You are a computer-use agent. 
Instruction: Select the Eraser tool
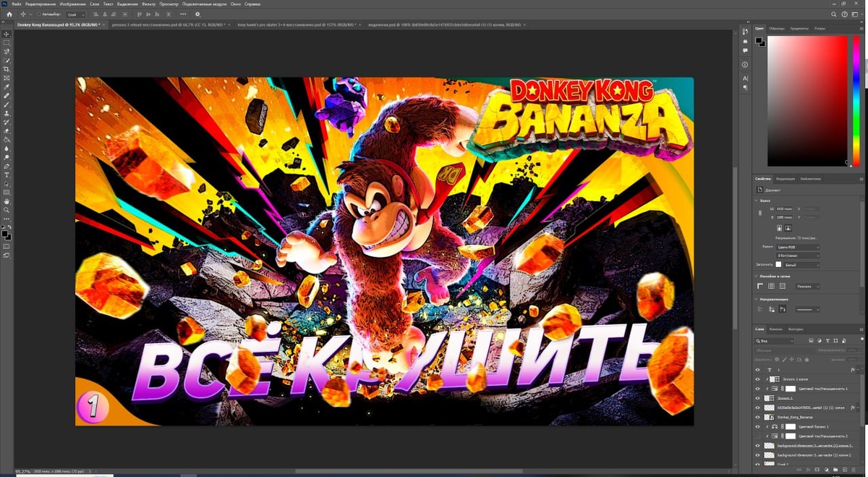(x=7, y=131)
